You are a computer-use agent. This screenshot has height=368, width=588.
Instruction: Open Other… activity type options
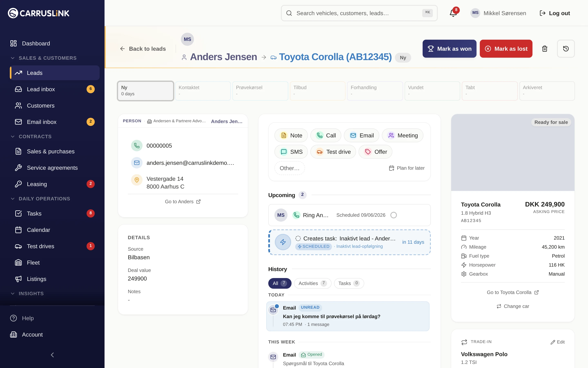[x=290, y=168]
